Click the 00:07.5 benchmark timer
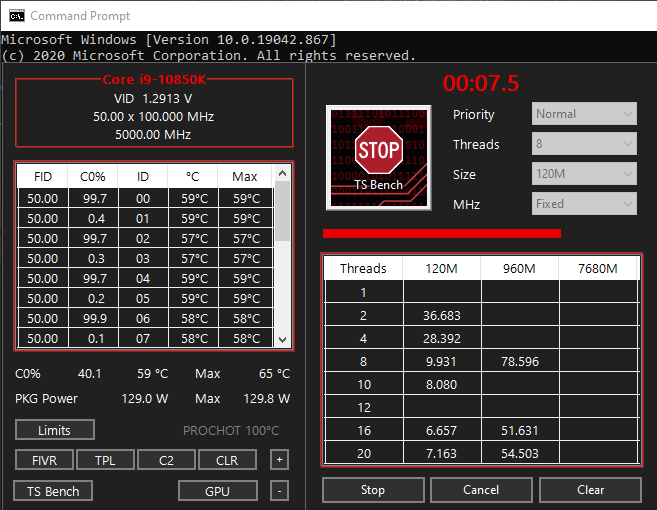Viewport: 657px width, 510px height. 481,83
